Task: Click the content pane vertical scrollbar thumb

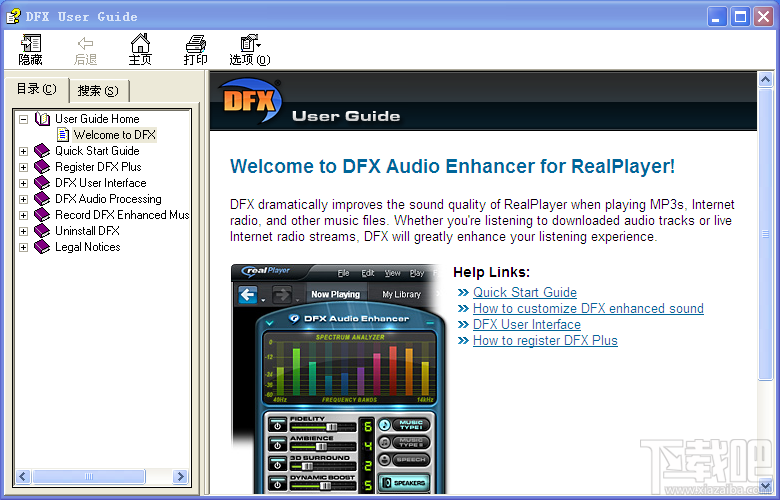Action: (x=765, y=234)
